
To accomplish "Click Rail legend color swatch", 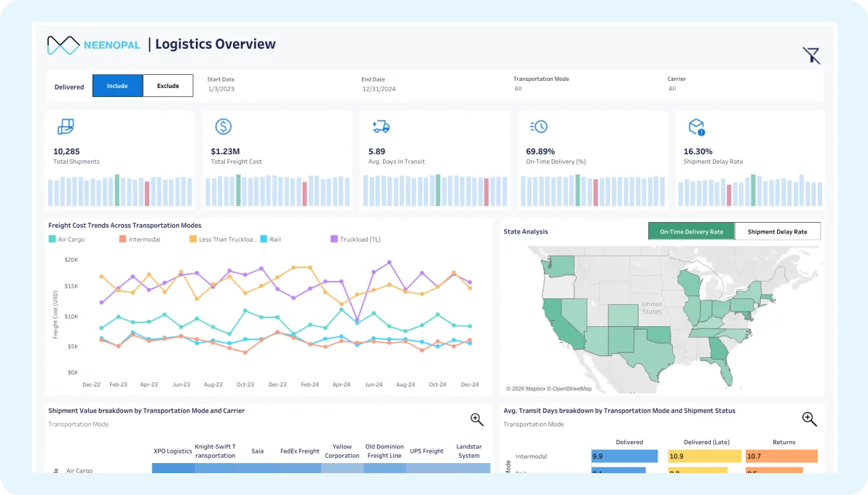I will [264, 239].
